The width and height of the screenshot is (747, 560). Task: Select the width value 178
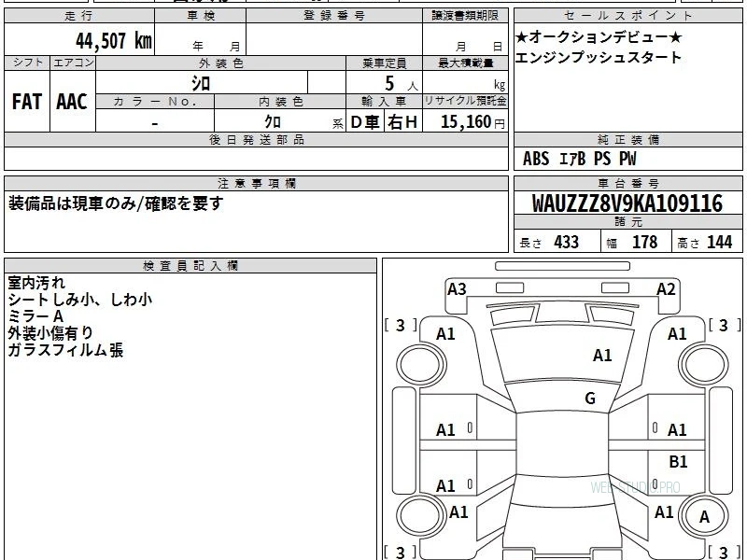coord(644,242)
